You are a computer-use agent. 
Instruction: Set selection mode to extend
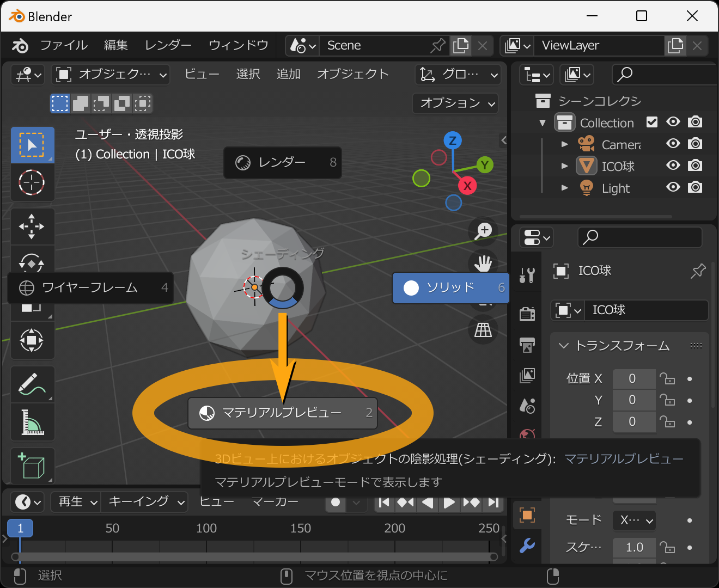pos(81,103)
